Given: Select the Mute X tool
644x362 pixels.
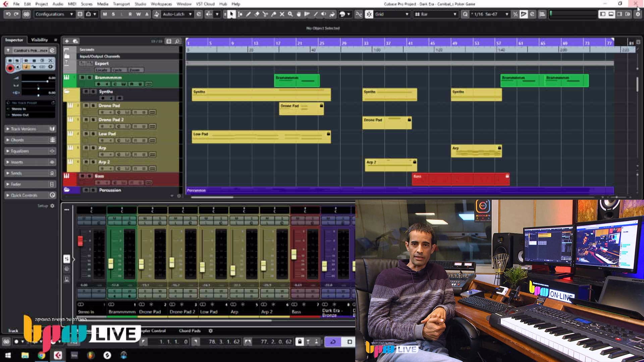Looking at the screenshot, I should 282,14.
